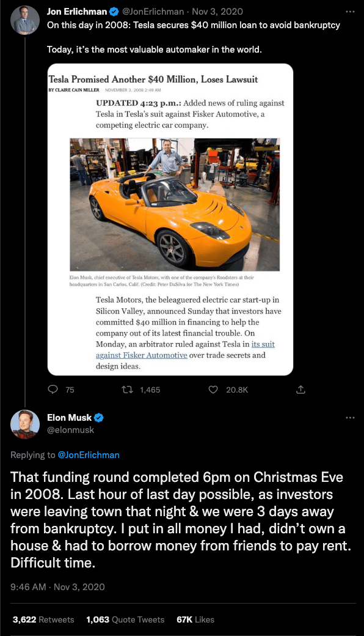The width and height of the screenshot is (364, 636).
Task: Like the tweet with 20.8K likes
Action: pyautogui.click(x=213, y=390)
